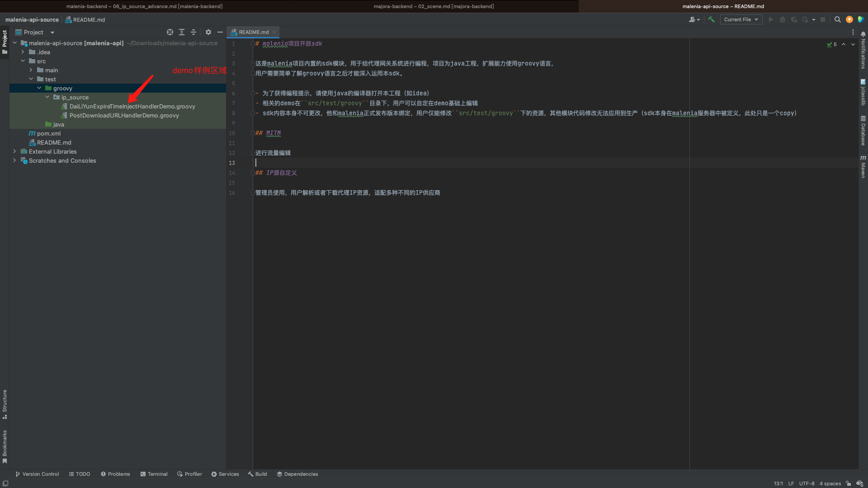The height and width of the screenshot is (488, 868).
Task: Open the Terminal tool tab
Action: tap(154, 474)
